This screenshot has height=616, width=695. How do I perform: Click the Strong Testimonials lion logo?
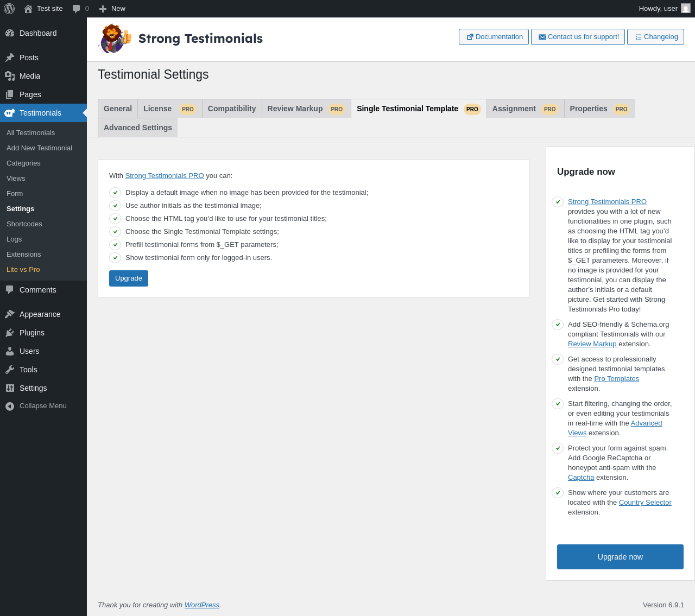pos(115,39)
